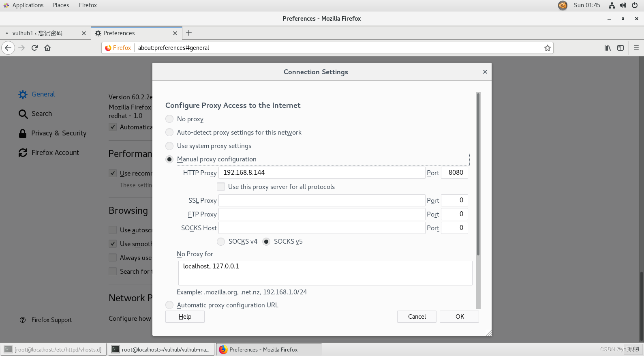Open the power menu icon
644x356 pixels.
click(635, 5)
